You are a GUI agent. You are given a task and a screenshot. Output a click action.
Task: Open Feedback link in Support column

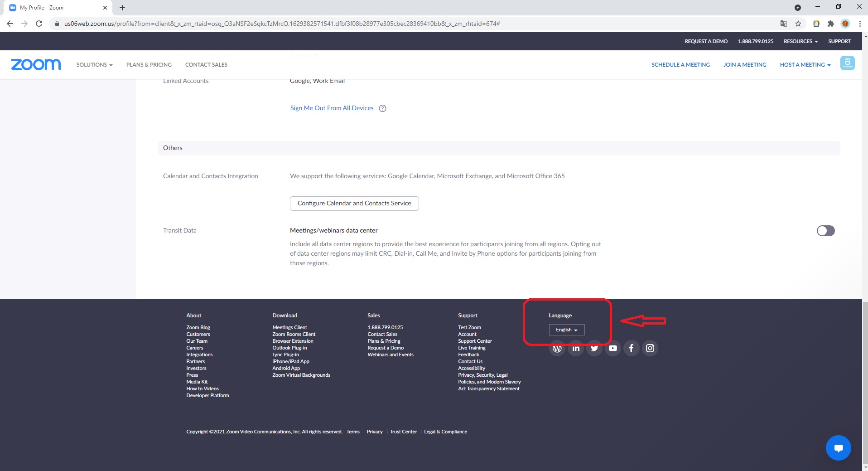468,354
